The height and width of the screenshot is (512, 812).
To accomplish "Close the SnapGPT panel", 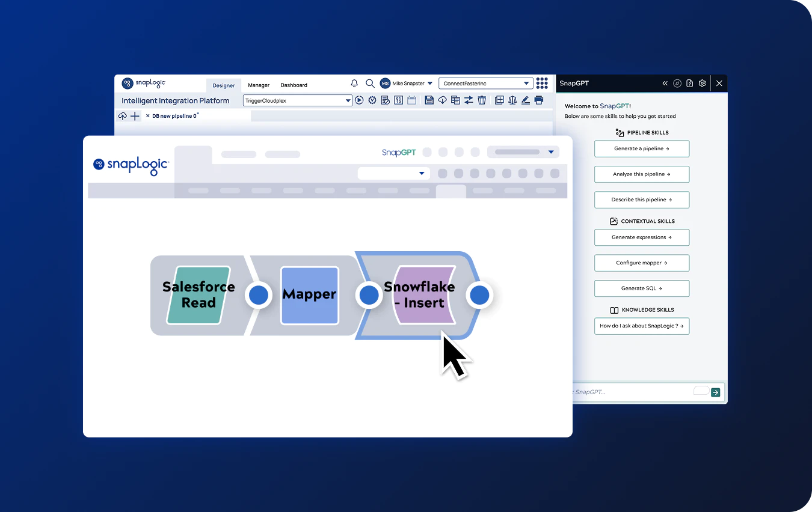I will [x=719, y=84].
